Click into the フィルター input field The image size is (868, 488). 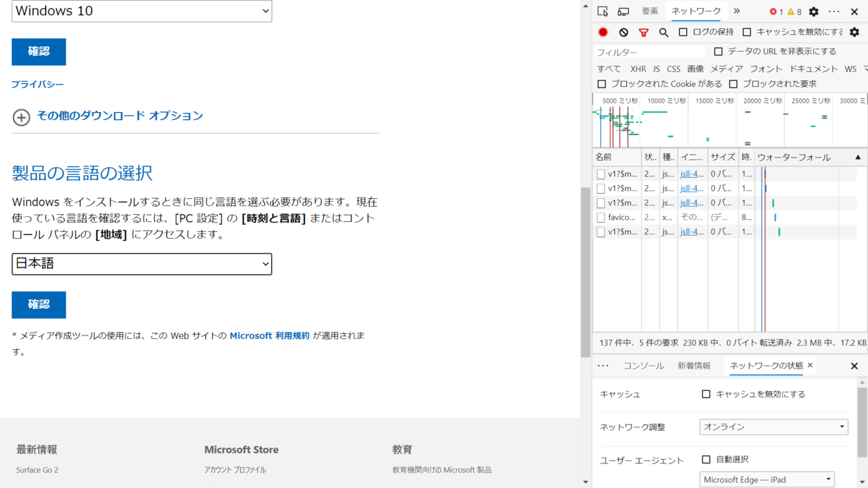pyautogui.click(x=650, y=52)
